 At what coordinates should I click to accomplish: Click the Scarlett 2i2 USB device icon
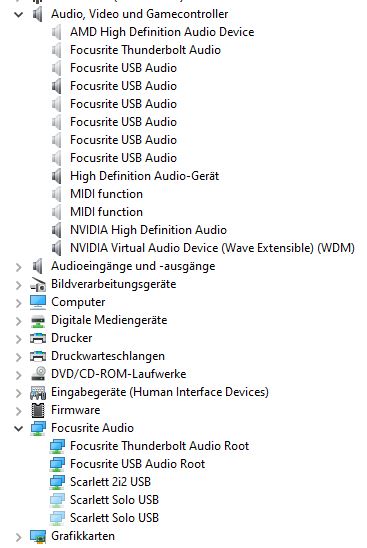57,482
